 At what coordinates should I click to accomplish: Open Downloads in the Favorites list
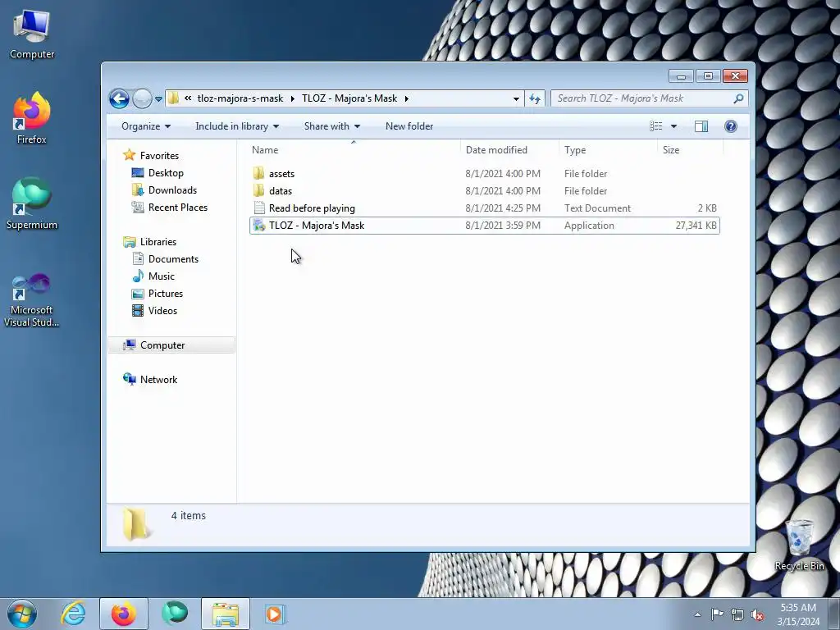172,190
